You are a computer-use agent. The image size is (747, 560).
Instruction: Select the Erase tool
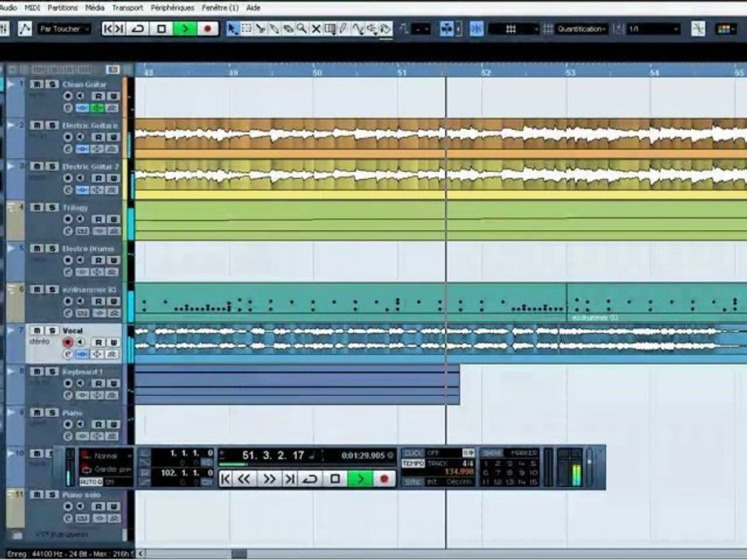288,29
